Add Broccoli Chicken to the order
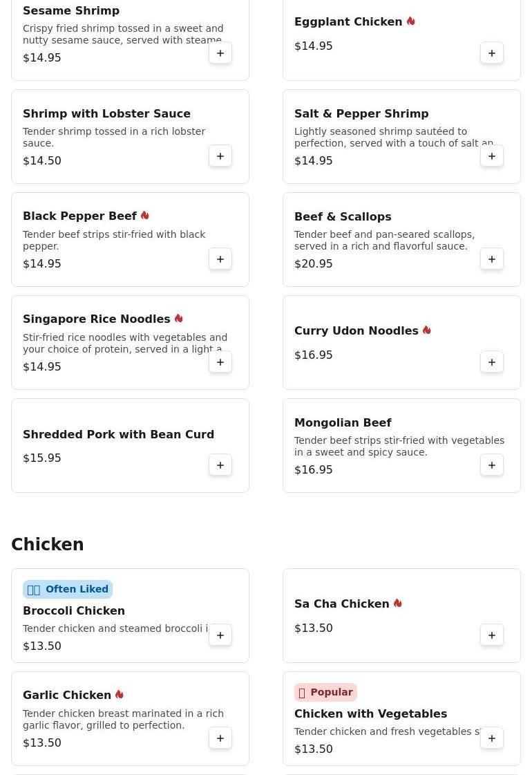Screen dimensions: 532x775 point(220,635)
